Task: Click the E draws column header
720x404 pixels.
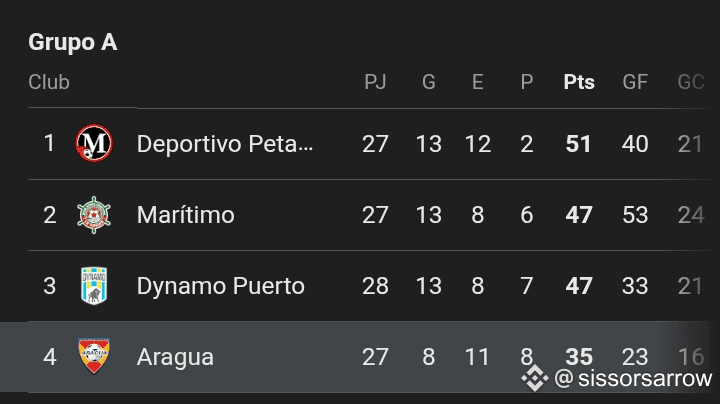Action: click(x=478, y=82)
